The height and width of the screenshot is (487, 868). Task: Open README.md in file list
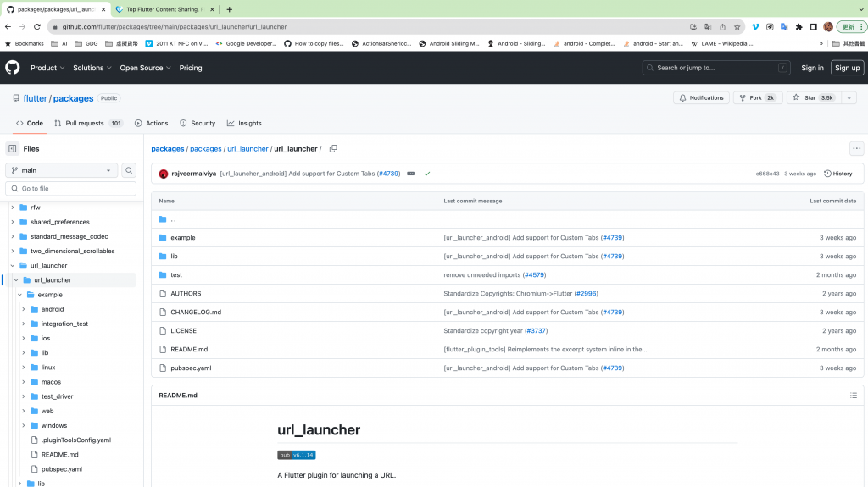[189, 349]
